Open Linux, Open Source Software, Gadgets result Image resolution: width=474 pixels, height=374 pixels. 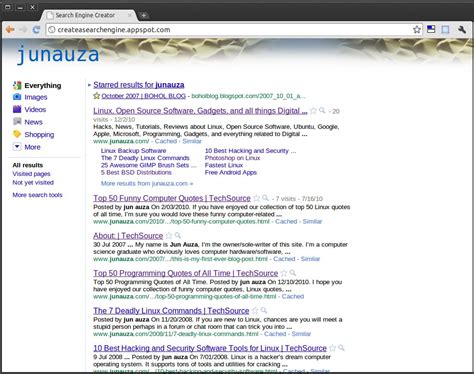(x=200, y=111)
